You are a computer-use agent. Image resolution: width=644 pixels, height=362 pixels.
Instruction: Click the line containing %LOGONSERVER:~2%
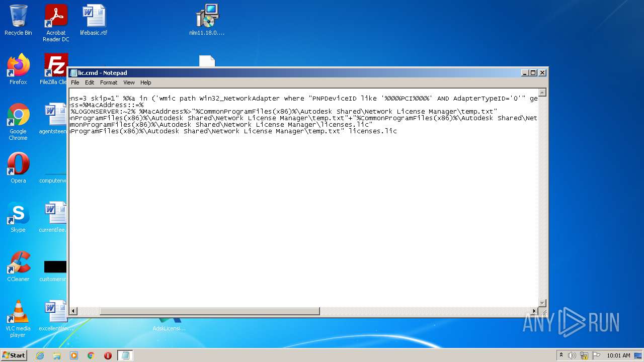(x=283, y=112)
